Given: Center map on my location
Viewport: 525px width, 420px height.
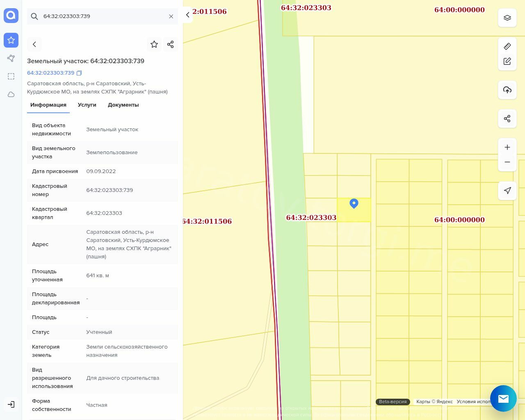Looking at the screenshot, I should click(507, 190).
